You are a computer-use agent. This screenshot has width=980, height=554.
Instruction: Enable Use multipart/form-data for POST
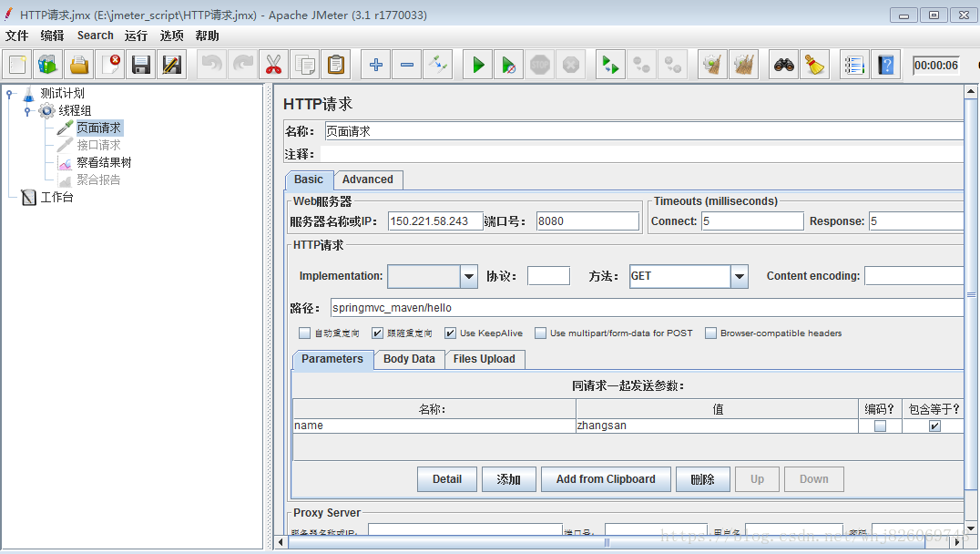coord(540,333)
